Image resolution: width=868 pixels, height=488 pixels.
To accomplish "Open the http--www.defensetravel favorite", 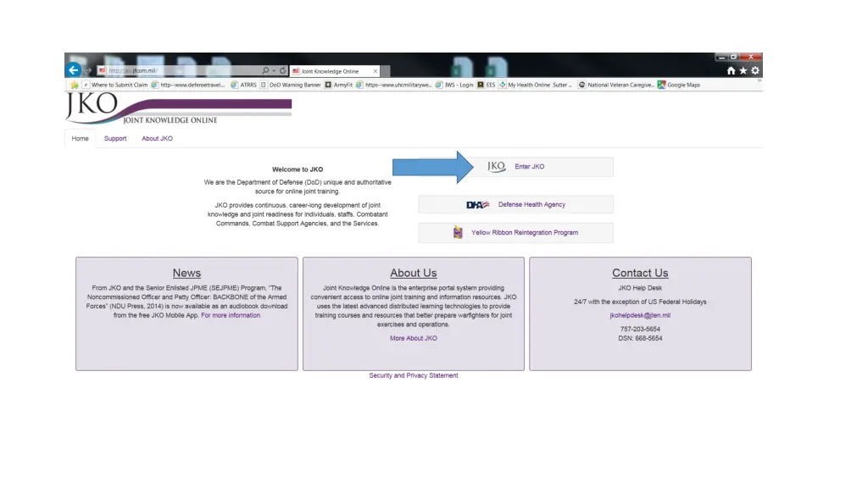I will (188, 86).
